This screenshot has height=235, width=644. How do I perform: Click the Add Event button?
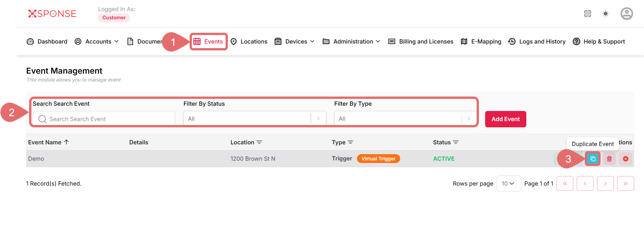tap(505, 119)
